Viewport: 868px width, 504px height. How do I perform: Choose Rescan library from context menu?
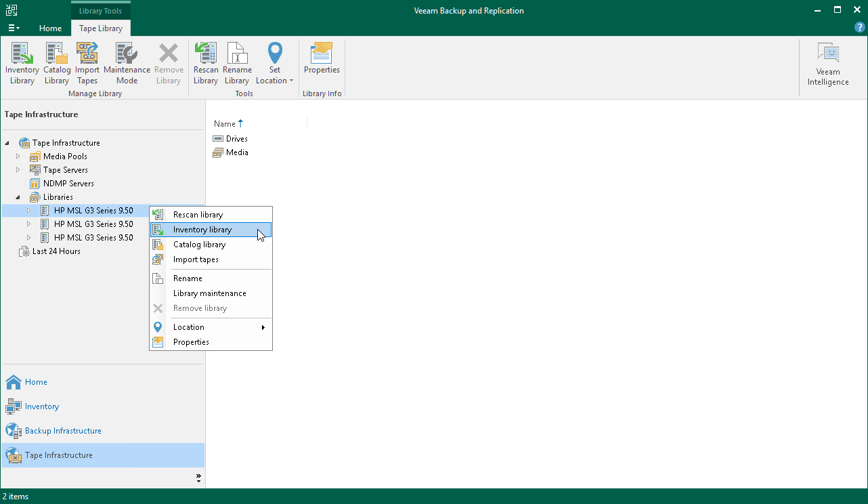(x=211, y=215)
